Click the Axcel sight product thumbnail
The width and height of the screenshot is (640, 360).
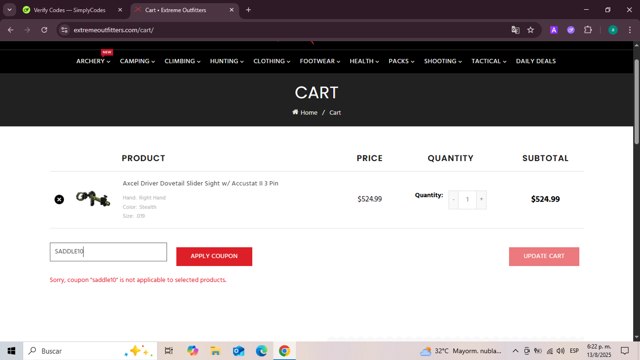click(x=93, y=199)
